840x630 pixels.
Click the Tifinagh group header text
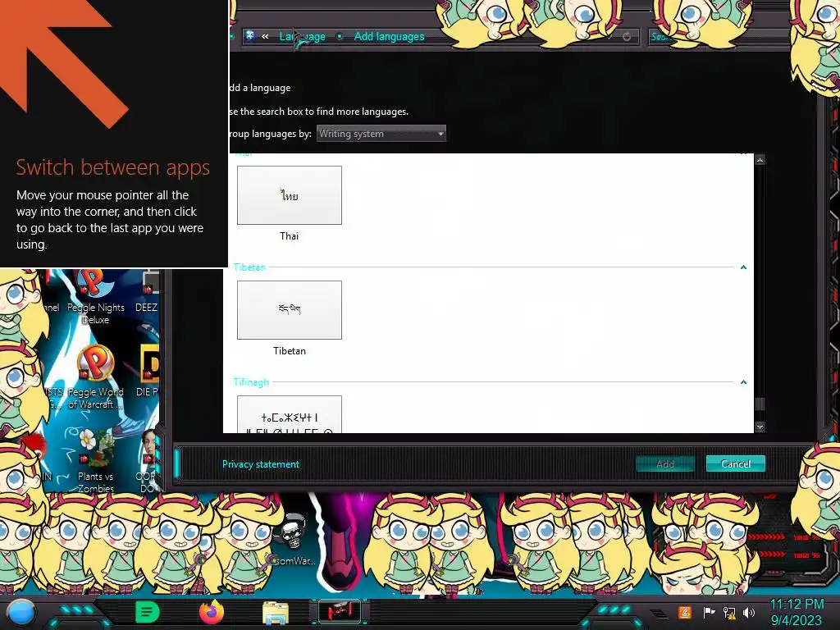tap(251, 382)
